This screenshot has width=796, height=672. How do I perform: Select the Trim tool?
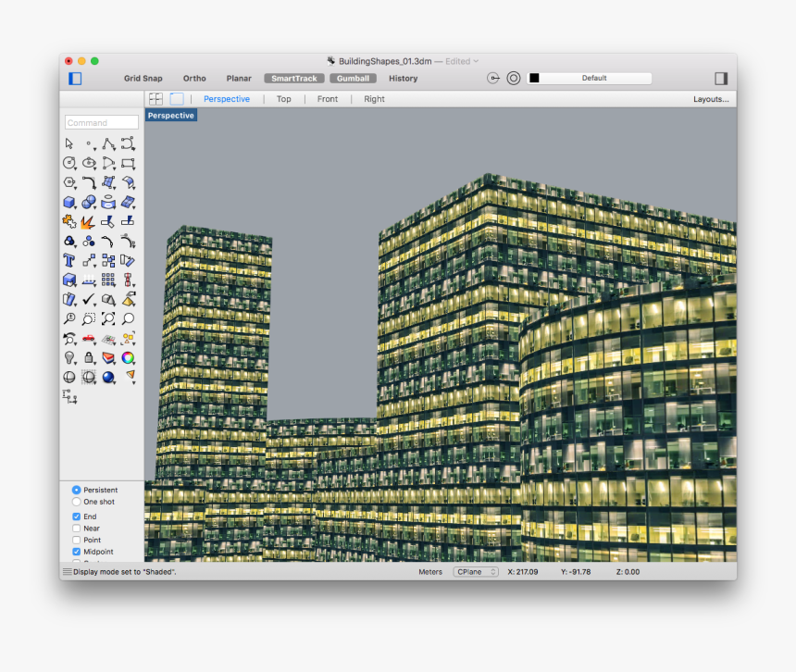point(107,221)
